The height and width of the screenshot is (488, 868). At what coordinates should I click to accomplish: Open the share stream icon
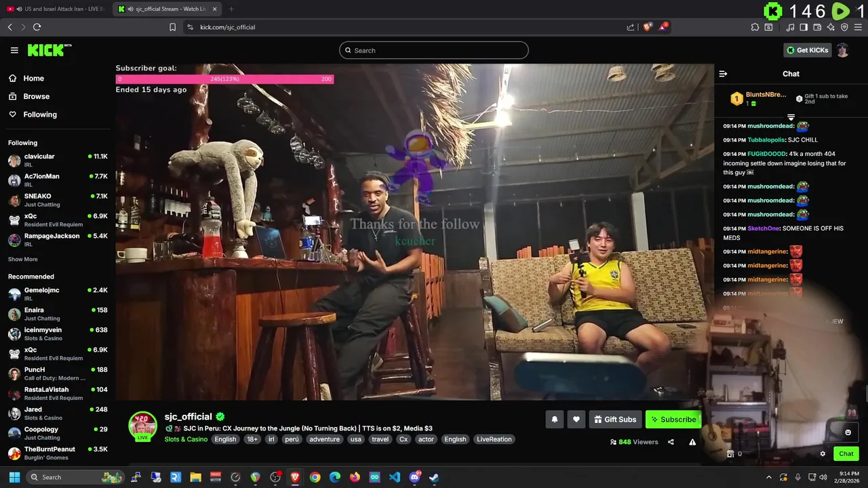click(x=671, y=442)
